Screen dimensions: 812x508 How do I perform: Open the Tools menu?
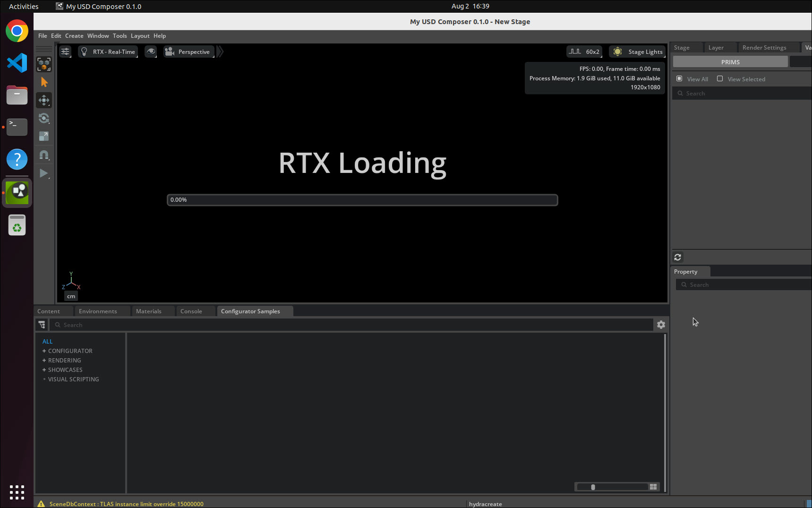pyautogui.click(x=120, y=36)
